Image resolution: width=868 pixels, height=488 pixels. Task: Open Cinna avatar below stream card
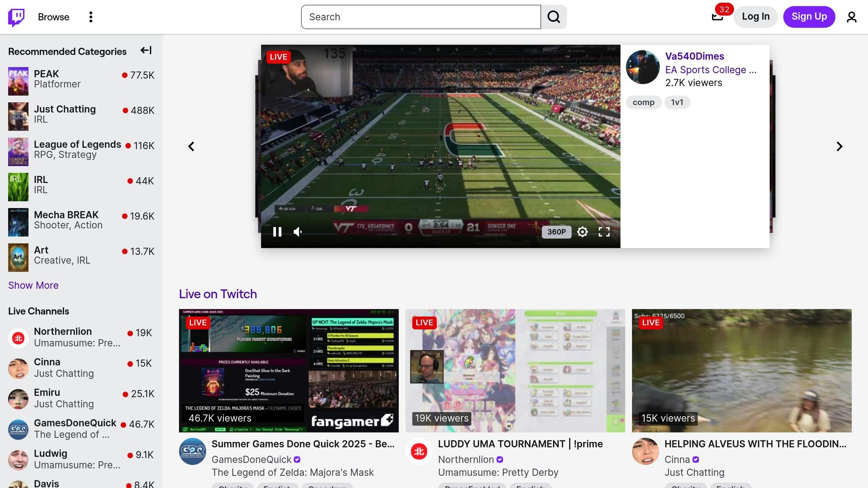(645, 452)
